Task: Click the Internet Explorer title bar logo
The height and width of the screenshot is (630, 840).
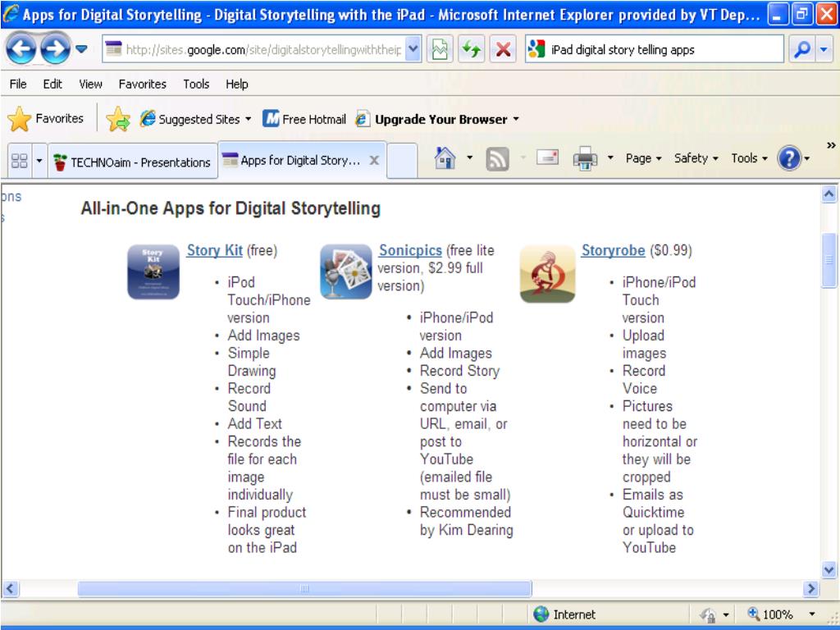Action: click(11, 13)
